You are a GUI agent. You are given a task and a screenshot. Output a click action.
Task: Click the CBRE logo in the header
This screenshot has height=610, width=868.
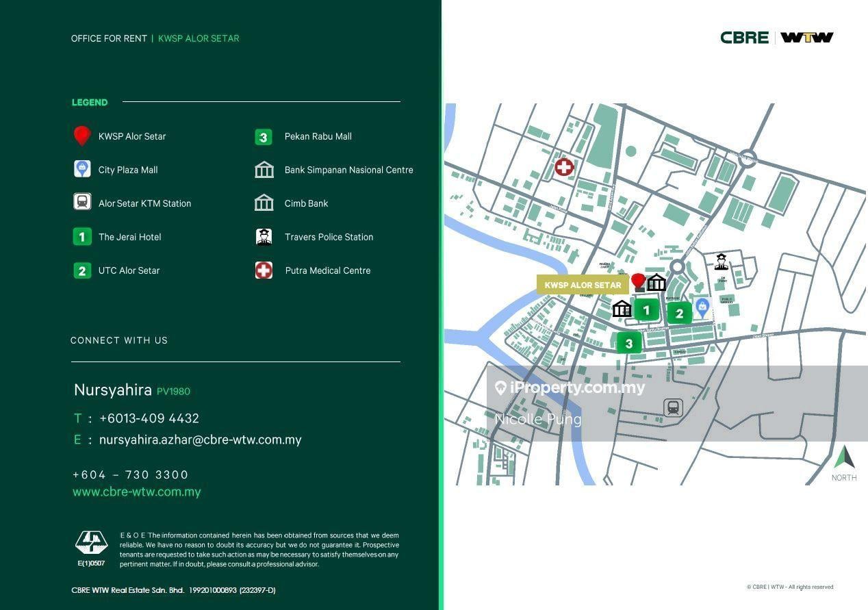(744, 38)
